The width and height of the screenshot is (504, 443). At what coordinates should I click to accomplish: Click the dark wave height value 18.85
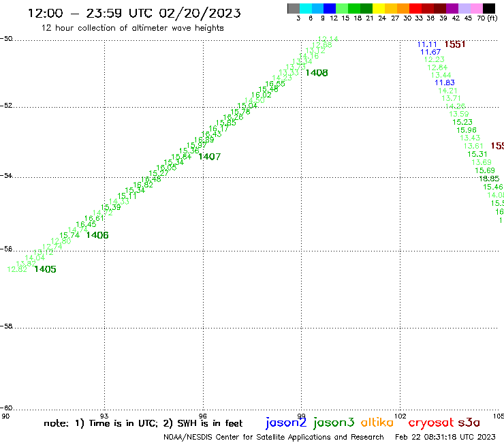(x=489, y=179)
